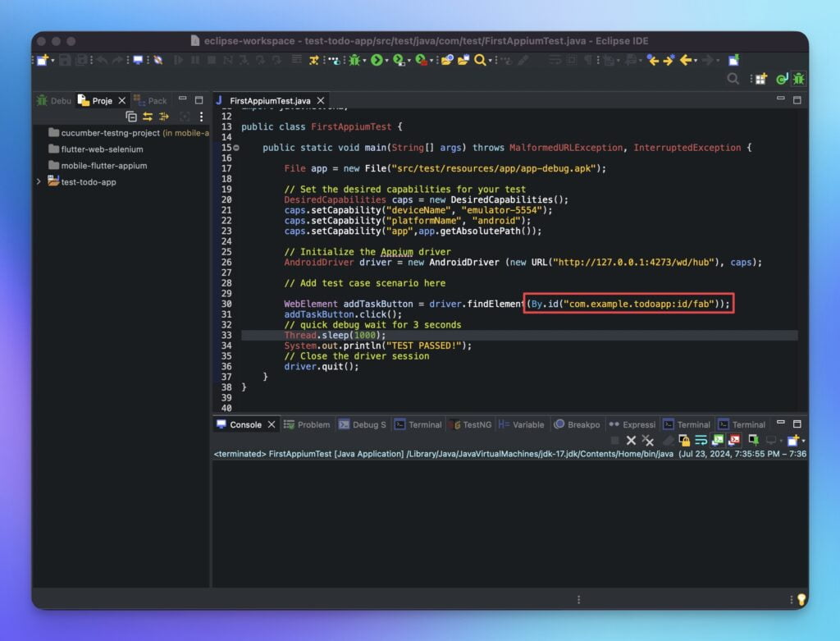
Task: Click Last Edit Location arrow icon
Action: click(x=653, y=60)
